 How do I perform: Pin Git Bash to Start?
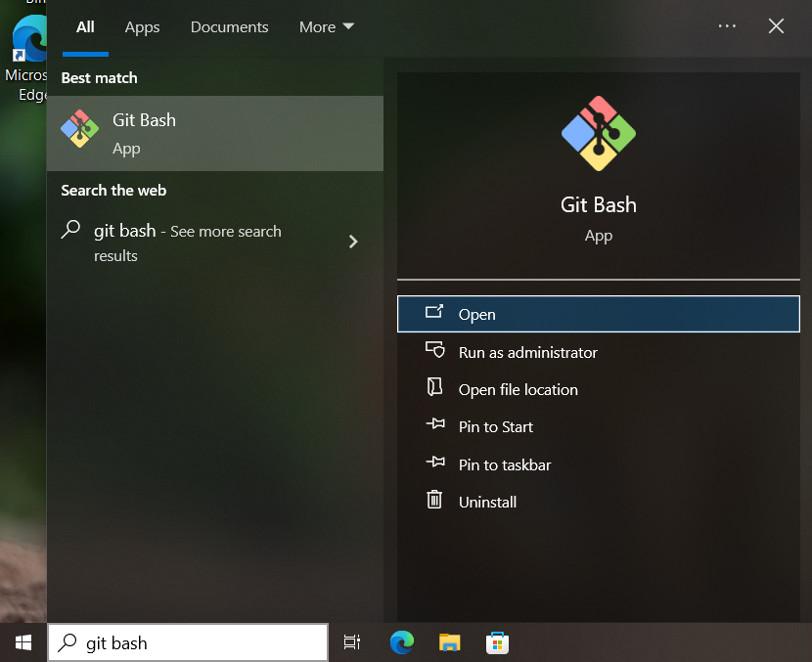[495, 426]
